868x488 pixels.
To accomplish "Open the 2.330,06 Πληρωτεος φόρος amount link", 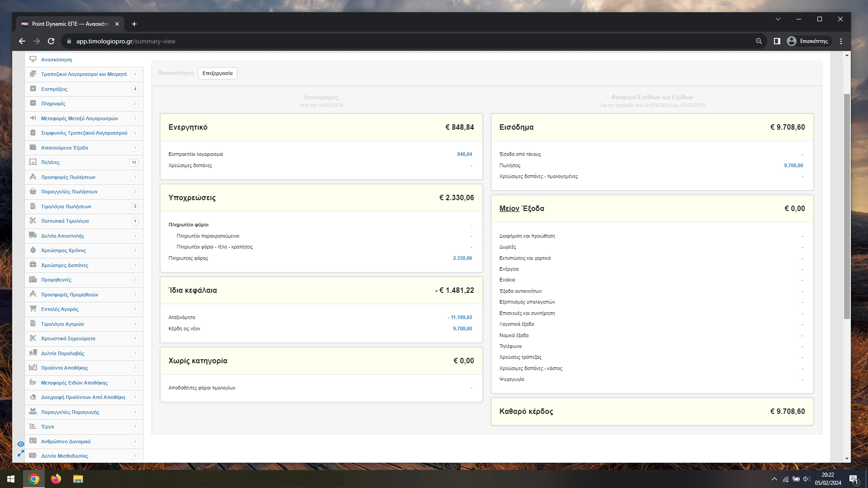I will pos(462,258).
